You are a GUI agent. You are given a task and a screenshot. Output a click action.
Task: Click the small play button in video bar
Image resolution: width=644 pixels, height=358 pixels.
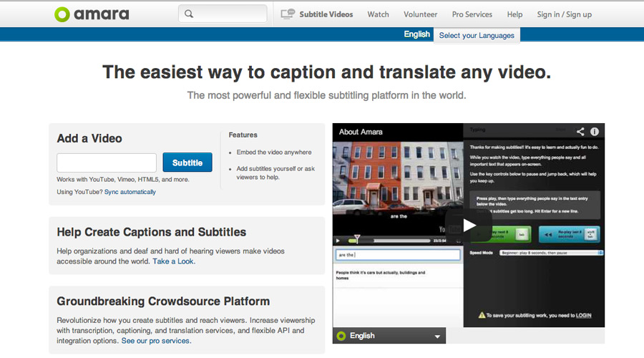tap(338, 241)
